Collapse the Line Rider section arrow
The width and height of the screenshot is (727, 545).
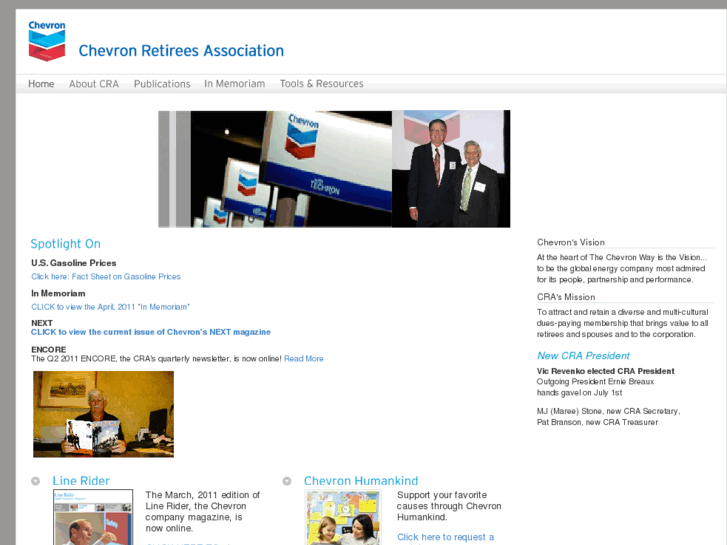pyautogui.click(x=35, y=481)
